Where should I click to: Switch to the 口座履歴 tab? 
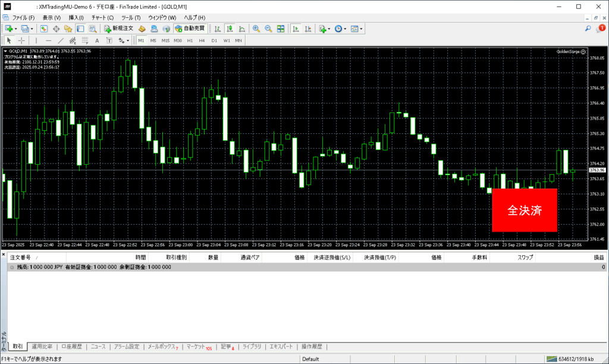point(73,346)
